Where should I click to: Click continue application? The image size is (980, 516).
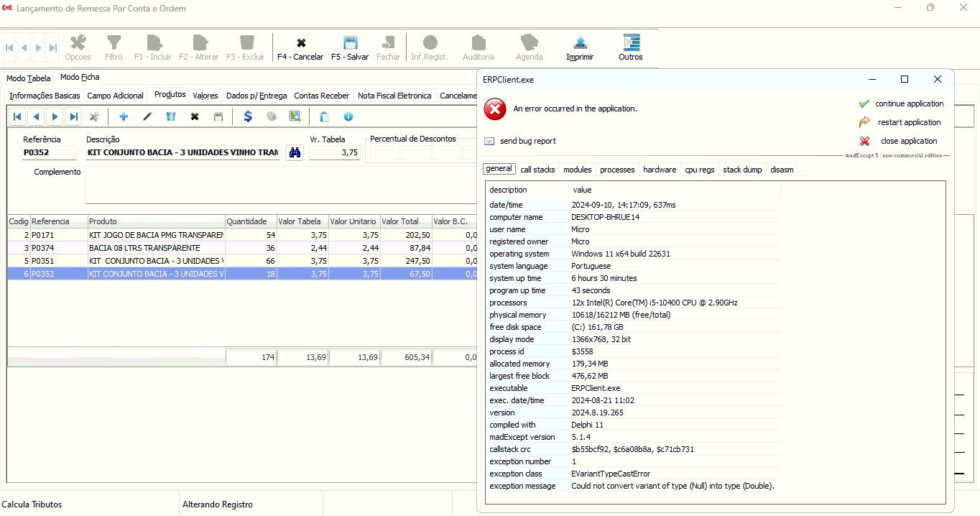[909, 103]
